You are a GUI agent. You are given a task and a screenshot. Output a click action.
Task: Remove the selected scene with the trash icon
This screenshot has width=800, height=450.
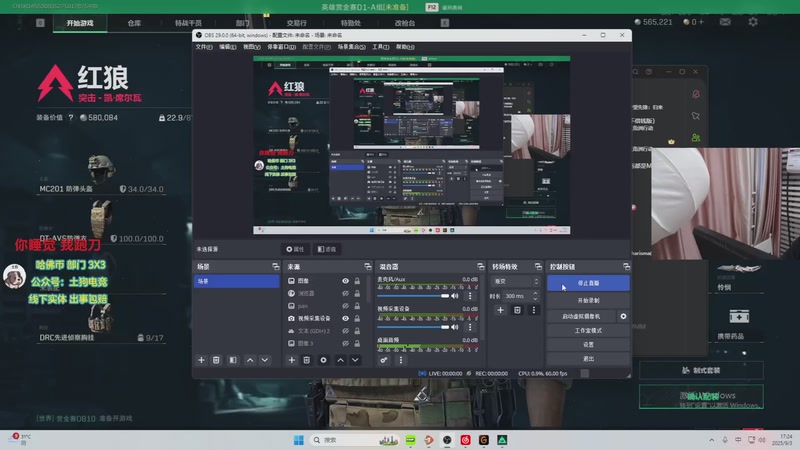pyautogui.click(x=216, y=360)
